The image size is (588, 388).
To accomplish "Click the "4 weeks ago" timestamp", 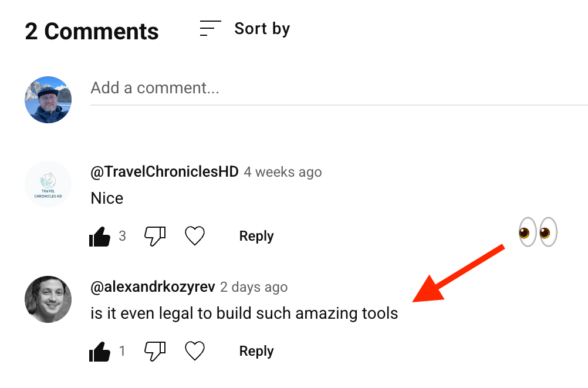I will click(x=283, y=173).
